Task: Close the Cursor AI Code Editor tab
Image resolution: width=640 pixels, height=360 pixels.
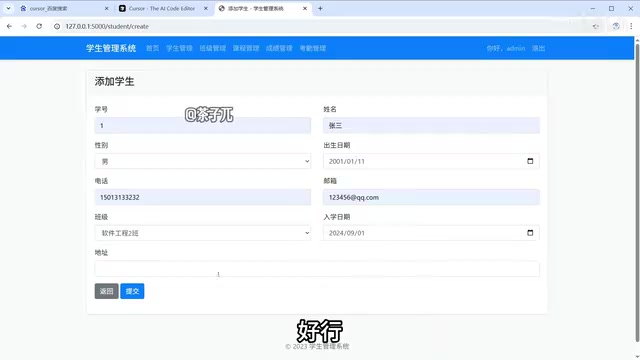Action: click(206, 8)
